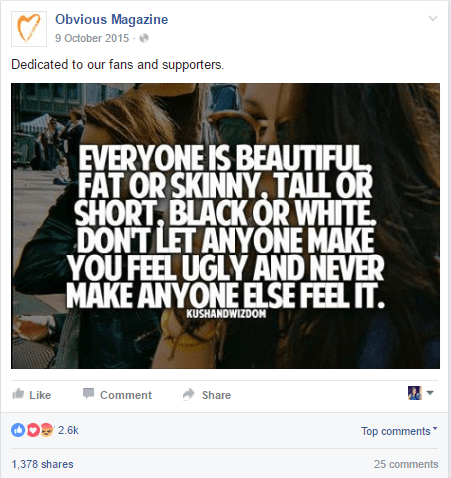This screenshot has height=478, width=451.
Task: View the 2.6k reactions count
Action: point(68,430)
